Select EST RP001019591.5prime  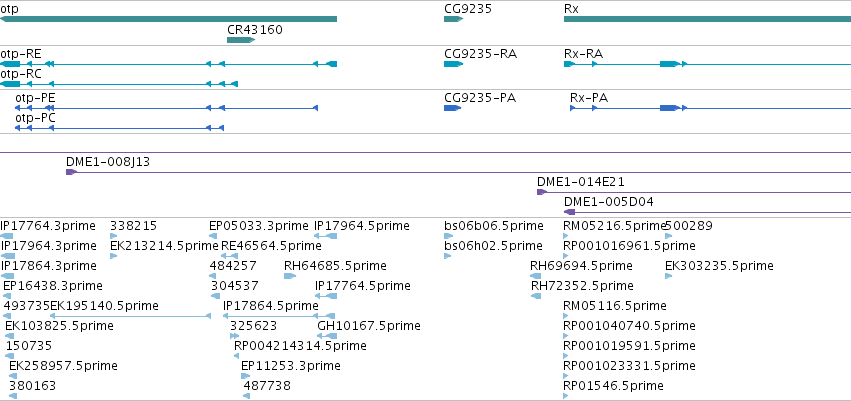566,356
